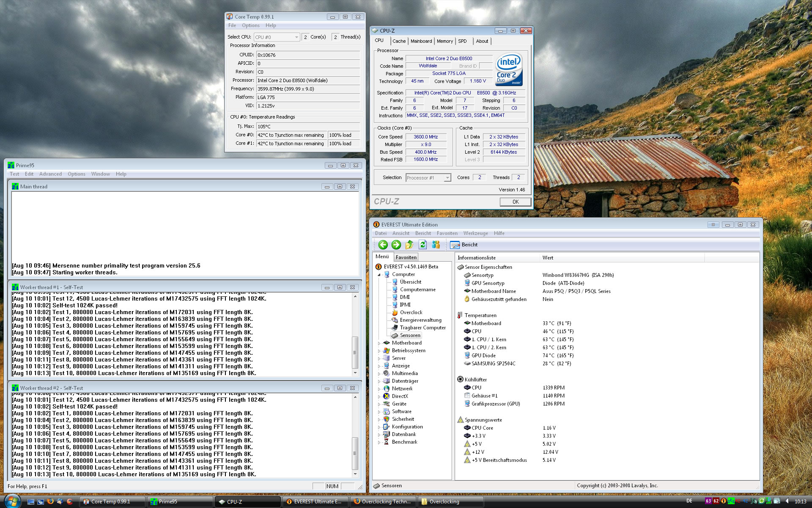Click the Bericht report toolbar button
Viewport: 812px width, 508px height.
(x=464, y=245)
